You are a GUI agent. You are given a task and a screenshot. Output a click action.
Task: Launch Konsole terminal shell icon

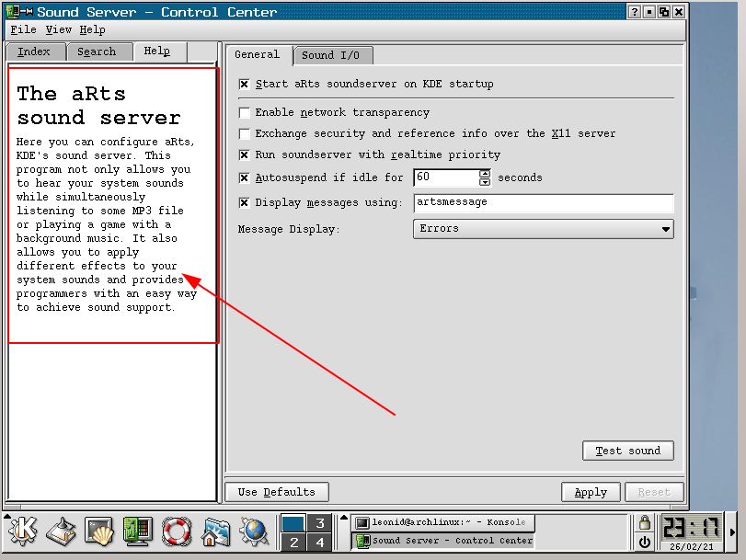99,531
